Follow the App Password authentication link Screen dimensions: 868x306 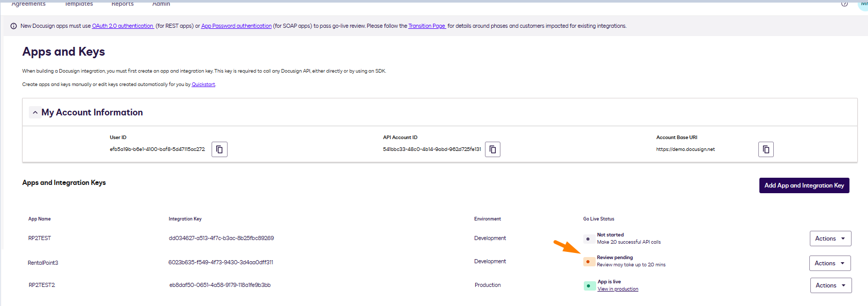(x=236, y=26)
